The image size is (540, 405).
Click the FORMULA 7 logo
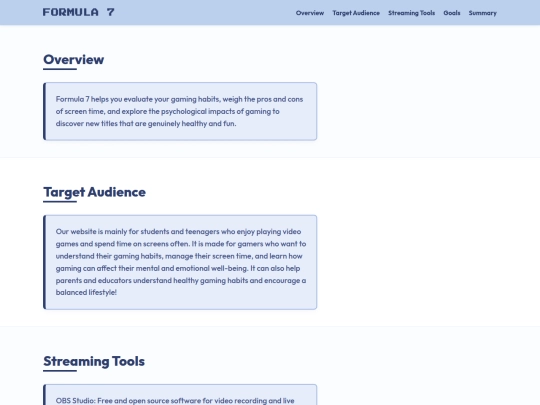point(79,12)
